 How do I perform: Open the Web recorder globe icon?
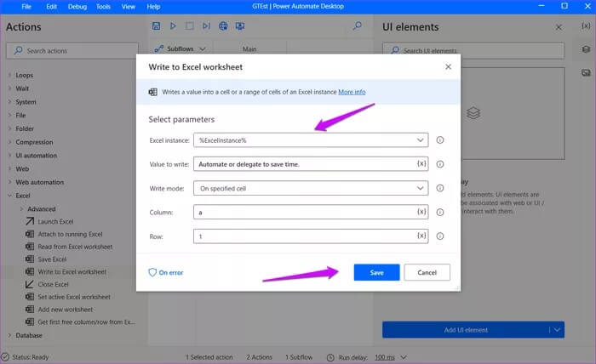[x=223, y=26]
